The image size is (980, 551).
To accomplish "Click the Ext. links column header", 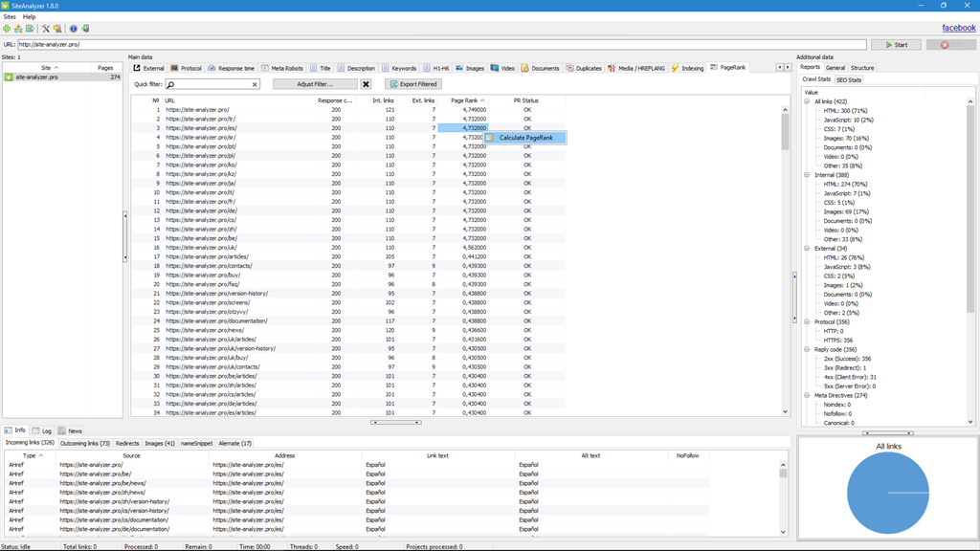I will pos(422,100).
